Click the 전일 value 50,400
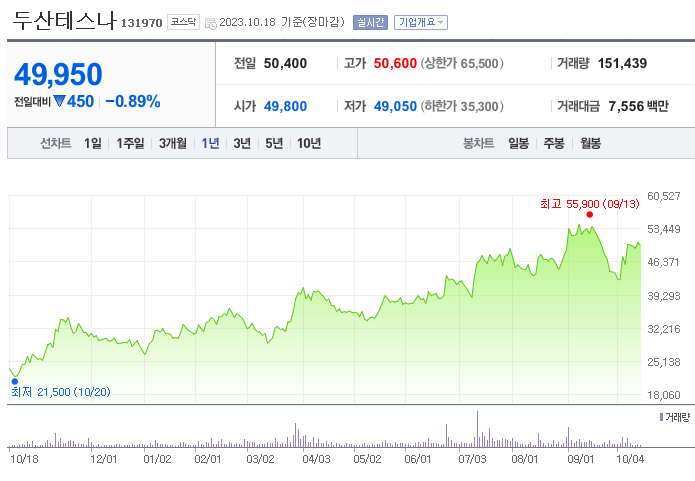The width and height of the screenshot is (695, 481). (285, 63)
